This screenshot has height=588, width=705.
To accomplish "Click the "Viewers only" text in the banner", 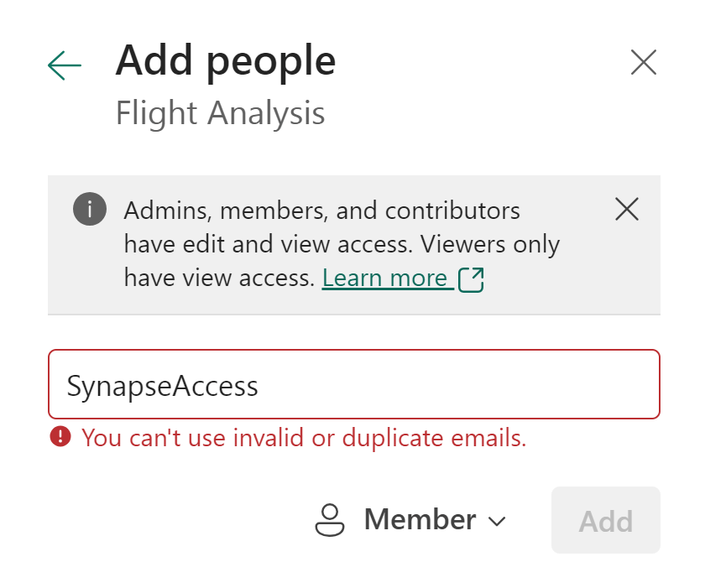I will [489, 244].
